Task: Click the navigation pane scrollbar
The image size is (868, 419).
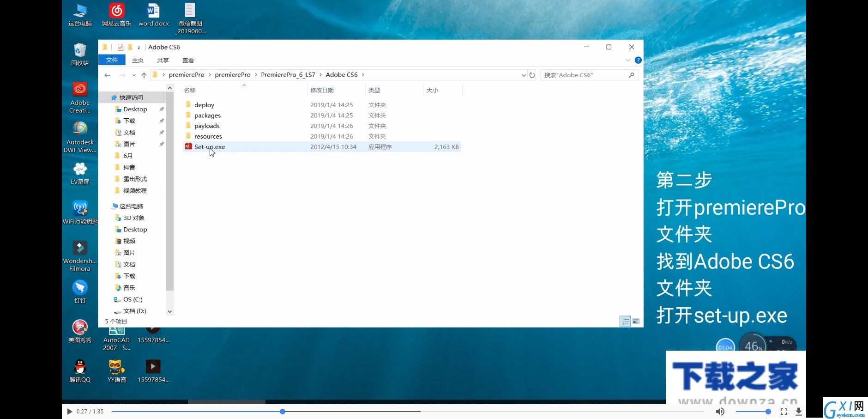Action: point(169,191)
